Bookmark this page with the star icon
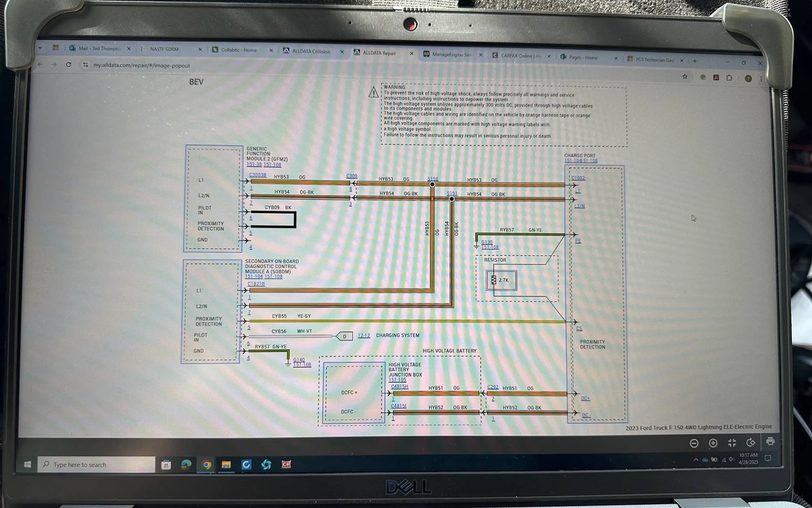The image size is (812, 508). (685, 77)
